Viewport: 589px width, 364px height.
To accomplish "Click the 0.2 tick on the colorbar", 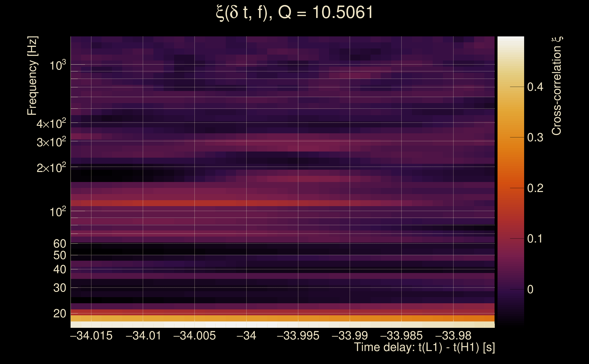I will [x=535, y=188].
